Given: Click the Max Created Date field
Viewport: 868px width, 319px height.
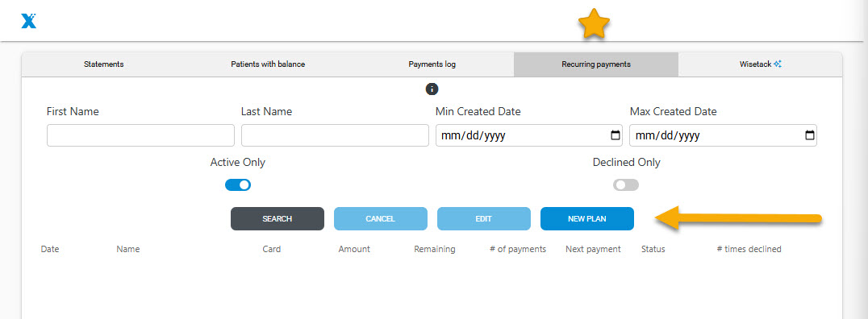Looking at the screenshot, I should pyautogui.click(x=723, y=135).
